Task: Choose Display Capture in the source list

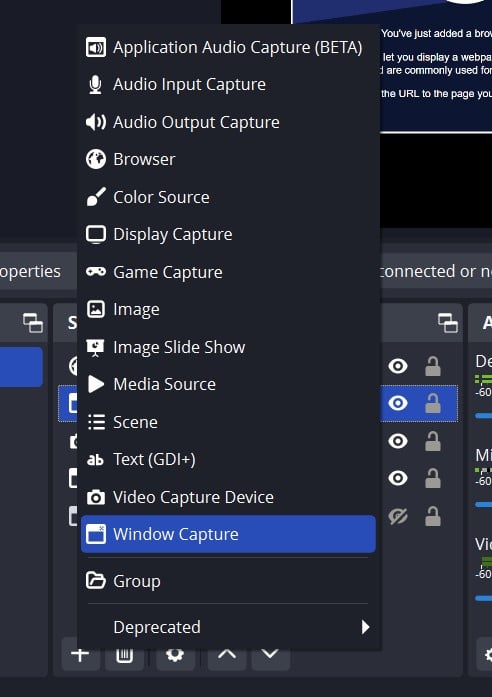Action: (x=228, y=234)
